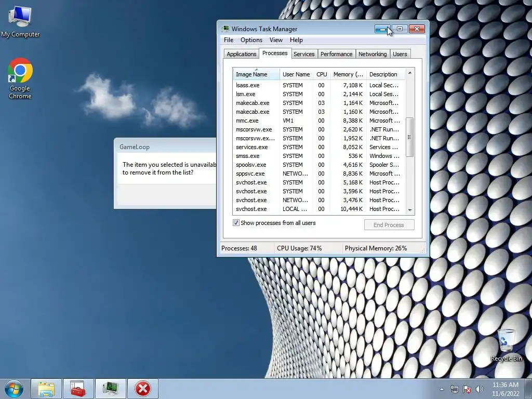Open the File menu
Screen dimensions: 532x399
click(229, 40)
